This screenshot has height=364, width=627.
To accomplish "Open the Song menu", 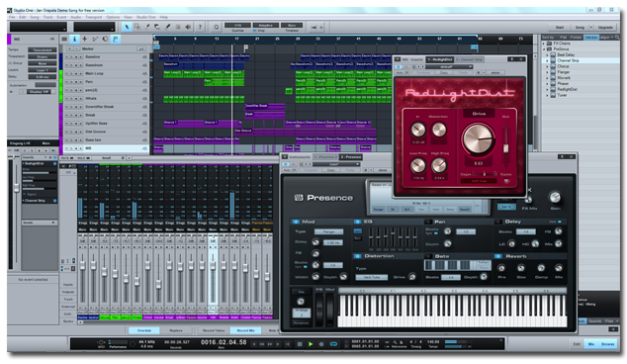I will [35, 17].
